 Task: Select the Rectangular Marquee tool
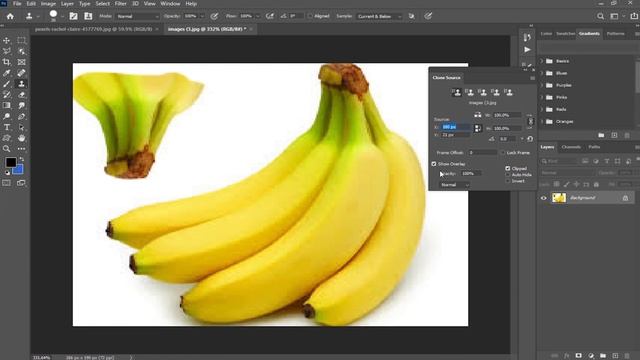(x=21, y=40)
